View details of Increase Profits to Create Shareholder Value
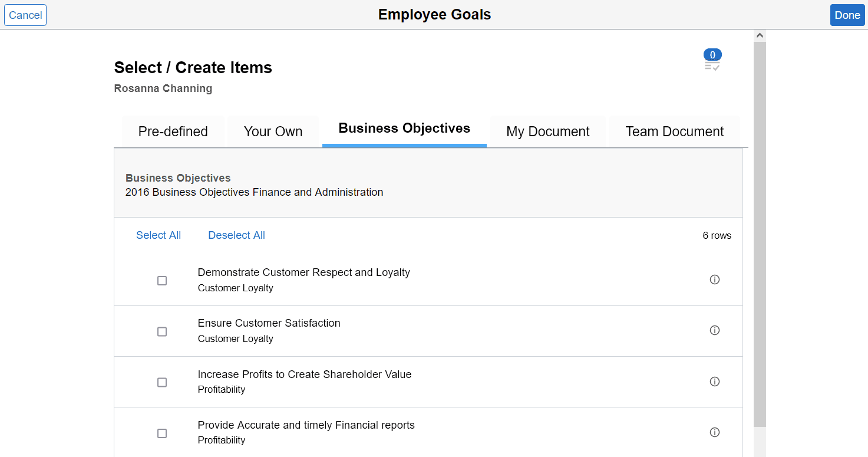 (x=715, y=382)
